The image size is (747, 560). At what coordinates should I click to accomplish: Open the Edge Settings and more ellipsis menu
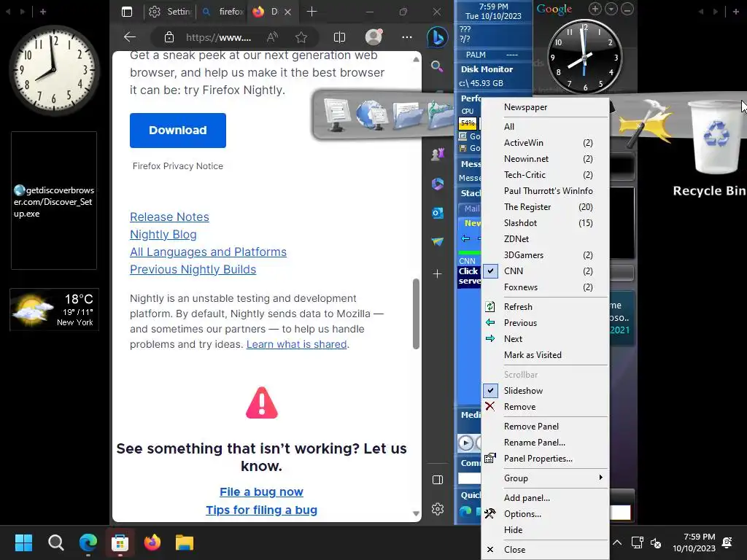(407, 37)
